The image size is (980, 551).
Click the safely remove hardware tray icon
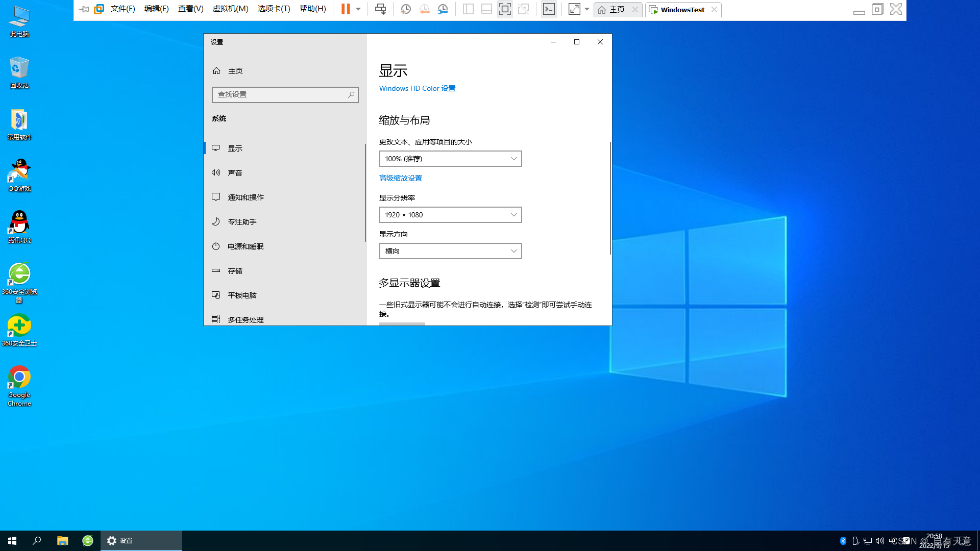point(855,541)
